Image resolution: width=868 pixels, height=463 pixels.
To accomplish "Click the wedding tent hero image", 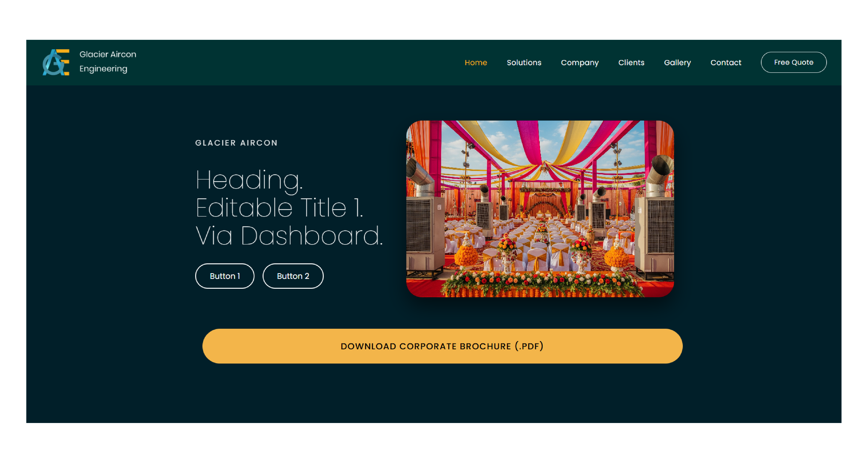I will tap(540, 209).
